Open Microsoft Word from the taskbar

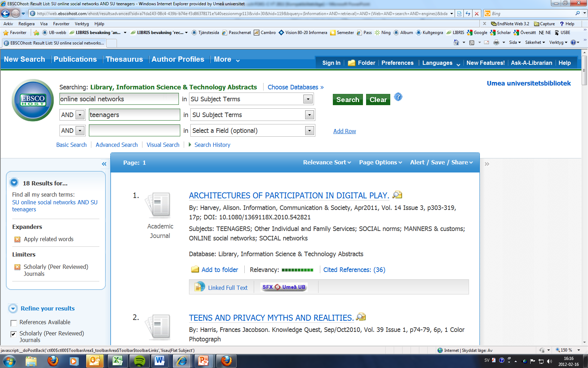[x=160, y=361]
